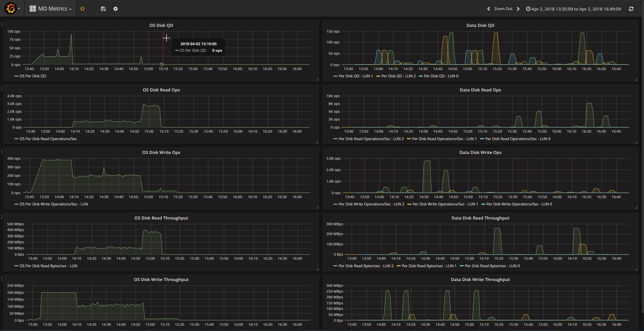Viewport: 644px width, 331px height.
Task: Open the MD Metrics dashboard dropdown
Action: point(55,9)
